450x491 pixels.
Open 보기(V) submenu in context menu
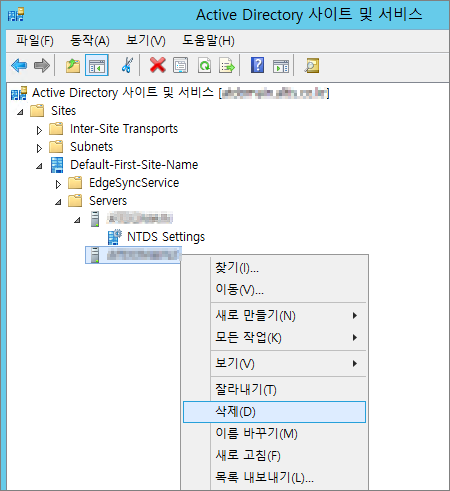pyautogui.click(x=274, y=363)
